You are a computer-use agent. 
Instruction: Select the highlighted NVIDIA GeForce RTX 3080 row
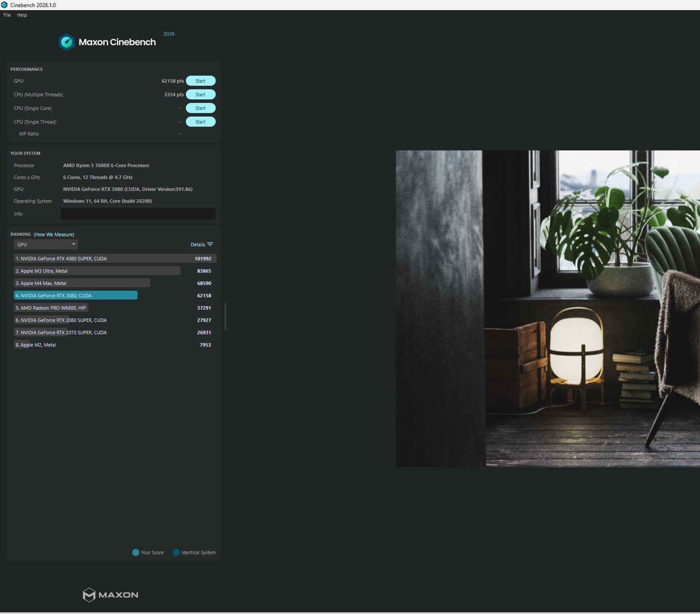coord(115,295)
